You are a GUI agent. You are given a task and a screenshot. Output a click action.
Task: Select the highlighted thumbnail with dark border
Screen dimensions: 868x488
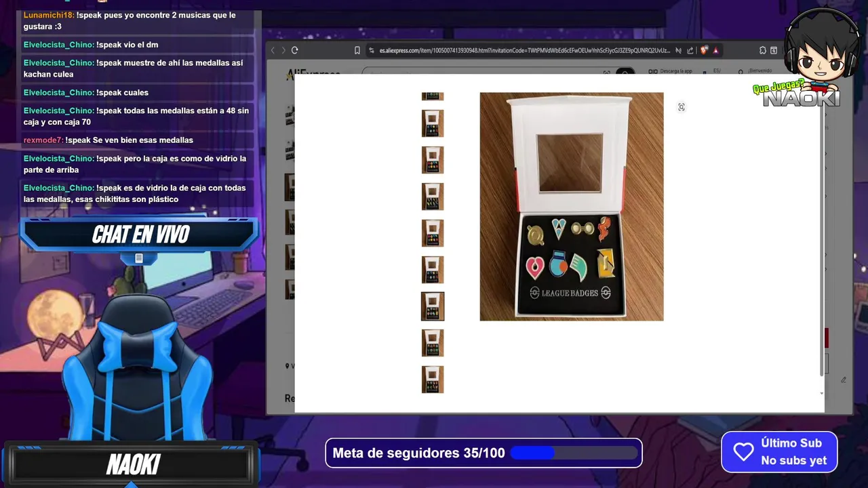point(433,306)
